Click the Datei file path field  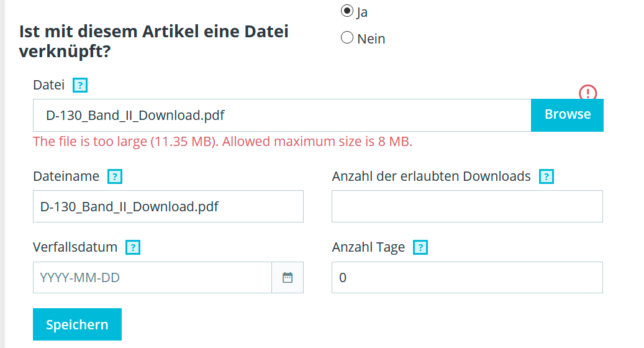point(282,115)
